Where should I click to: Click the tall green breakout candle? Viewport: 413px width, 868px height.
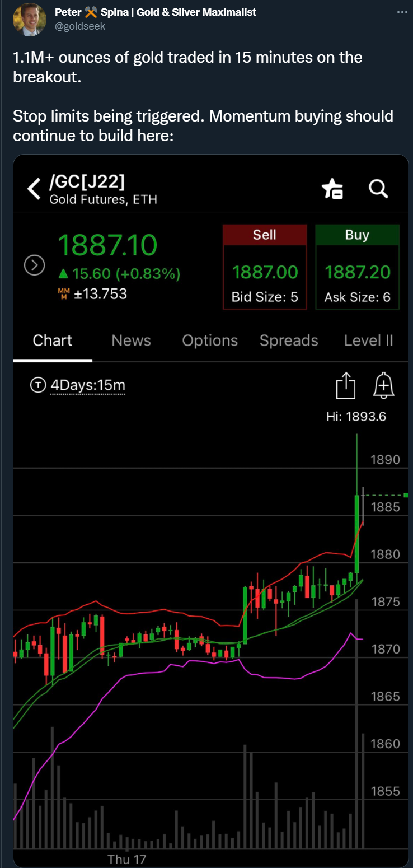356,532
